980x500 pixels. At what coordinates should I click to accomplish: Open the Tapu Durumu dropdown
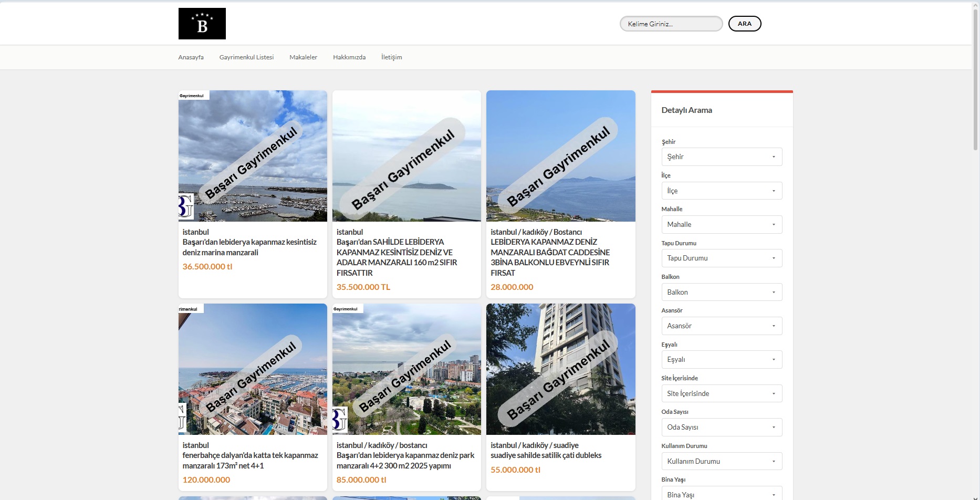coord(722,258)
